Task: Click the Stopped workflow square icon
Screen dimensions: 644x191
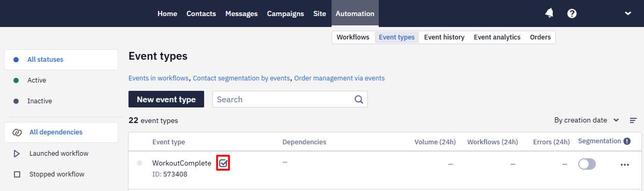Action: 17,174
